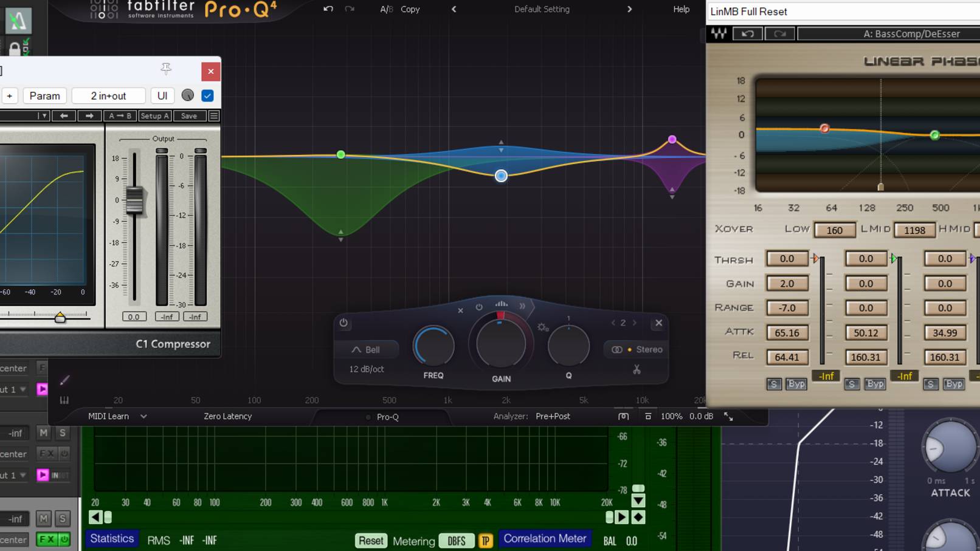This screenshot has width=980, height=551.
Task: Go to previous Pro-Q preset
Action: tap(454, 9)
